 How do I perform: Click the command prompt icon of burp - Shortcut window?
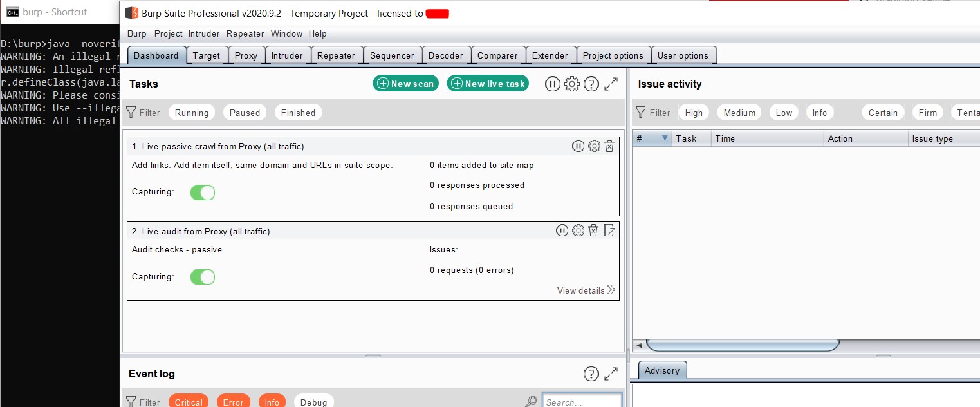(12, 12)
